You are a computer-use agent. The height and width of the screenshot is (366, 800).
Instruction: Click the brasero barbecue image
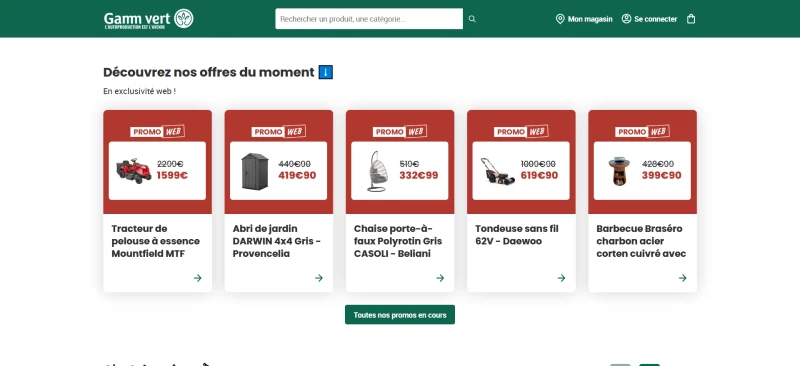click(x=619, y=171)
